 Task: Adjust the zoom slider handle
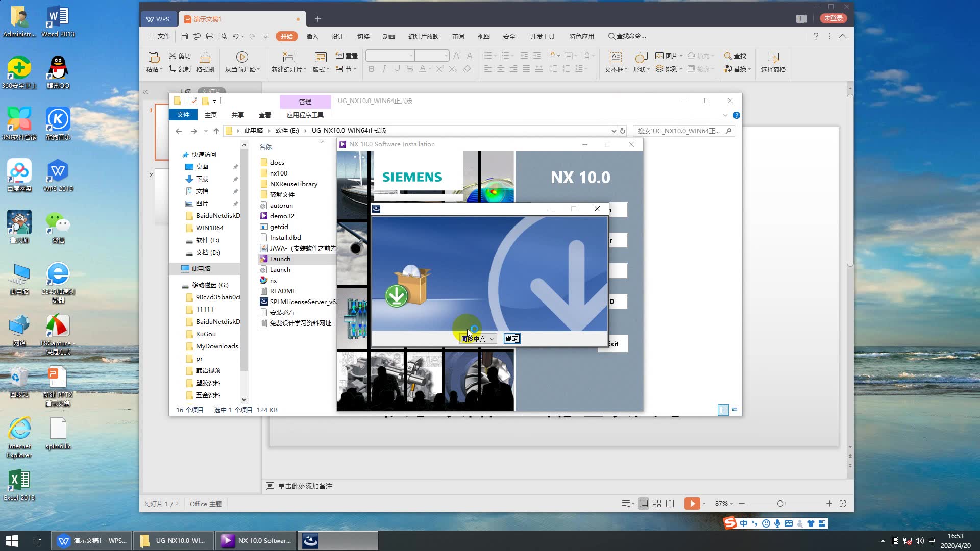click(780, 504)
